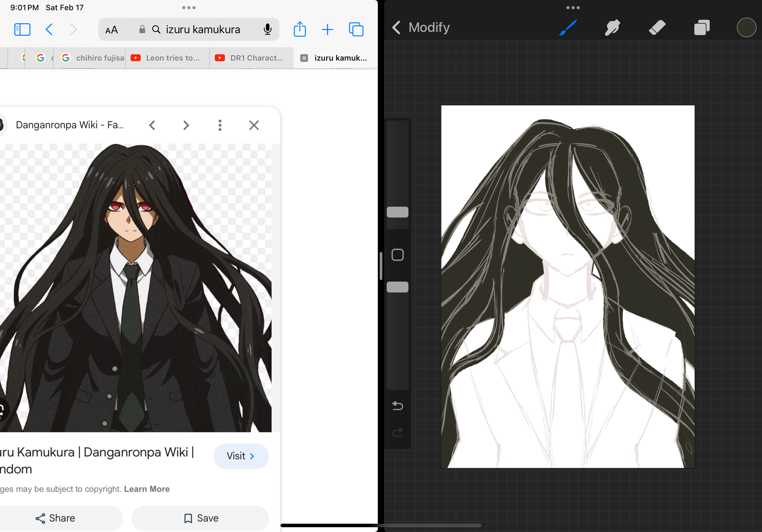This screenshot has width=762, height=532.
Task: Close the izuru kamuk tab
Action: tap(304, 58)
